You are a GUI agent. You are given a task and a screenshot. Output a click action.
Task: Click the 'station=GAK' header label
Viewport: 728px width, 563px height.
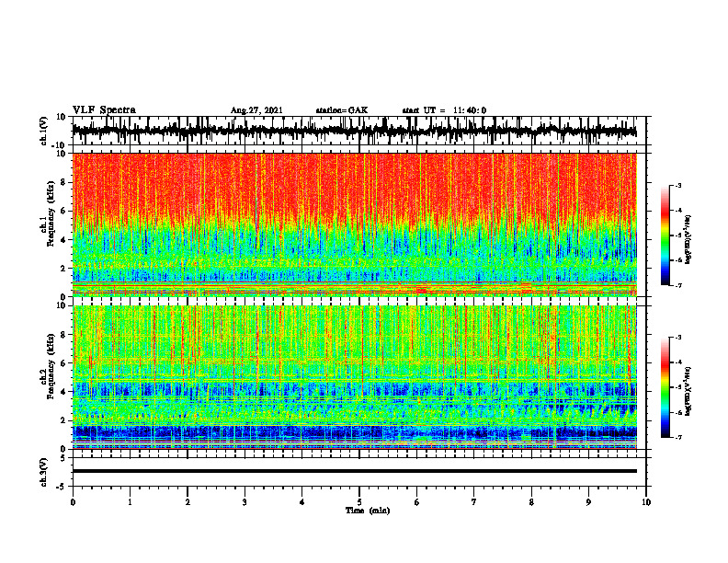tap(342, 110)
